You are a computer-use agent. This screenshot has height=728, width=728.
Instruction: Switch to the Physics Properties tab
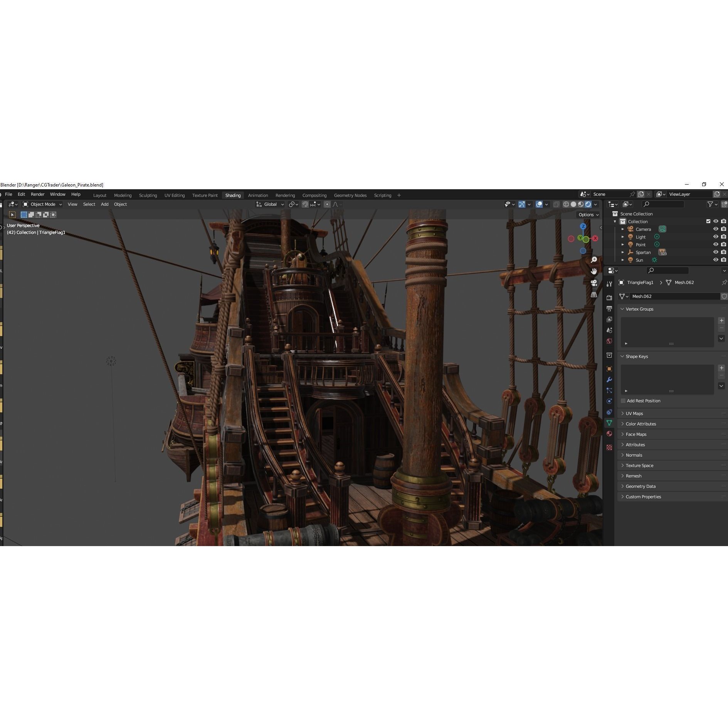point(609,401)
